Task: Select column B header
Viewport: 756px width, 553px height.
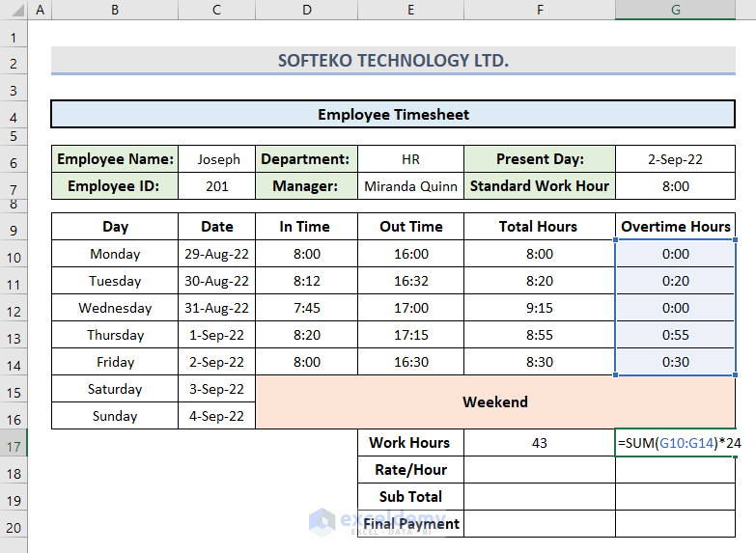Action: coord(115,10)
